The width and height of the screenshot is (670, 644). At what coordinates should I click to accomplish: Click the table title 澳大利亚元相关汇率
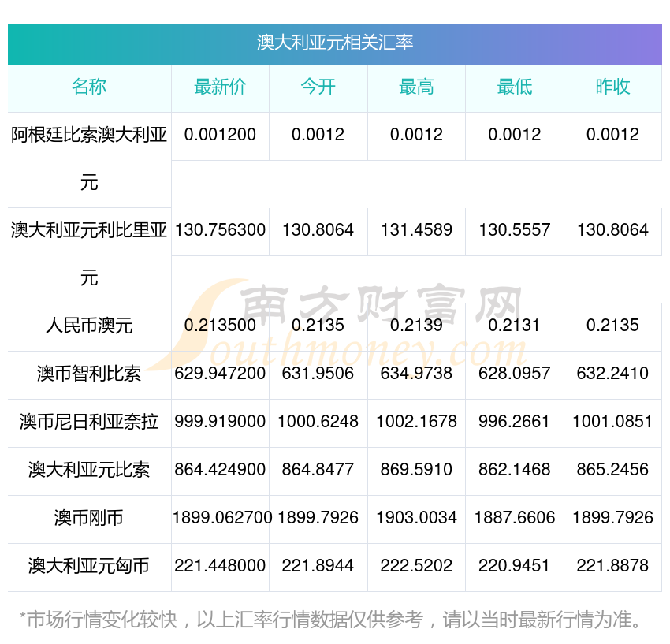pyautogui.click(x=334, y=43)
